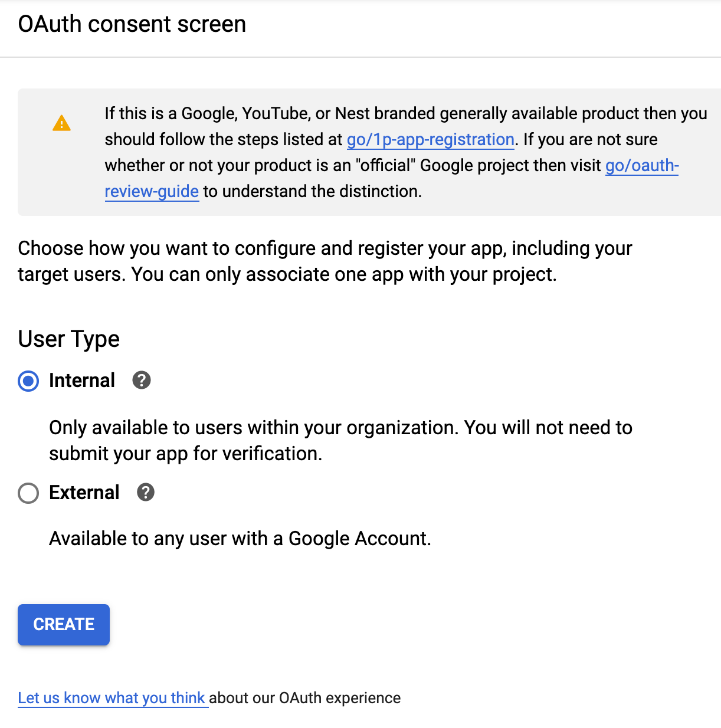Click the help icon beside External

pyautogui.click(x=146, y=492)
